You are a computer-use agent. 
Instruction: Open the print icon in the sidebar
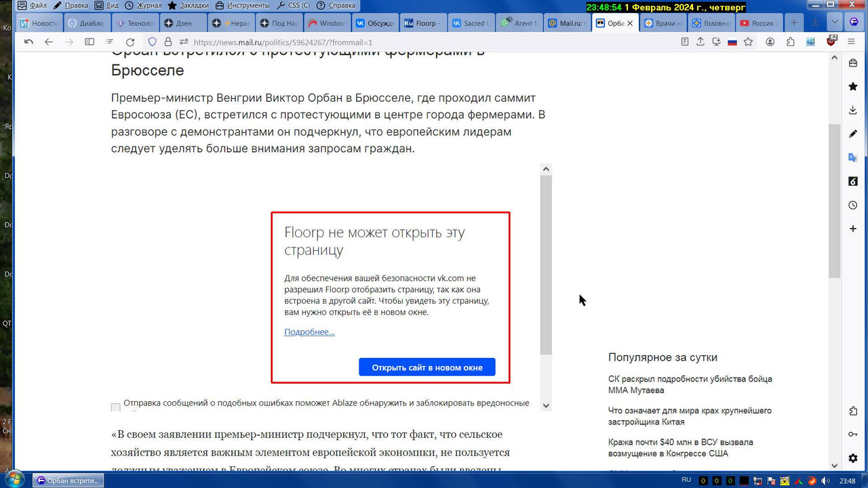[852, 62]
